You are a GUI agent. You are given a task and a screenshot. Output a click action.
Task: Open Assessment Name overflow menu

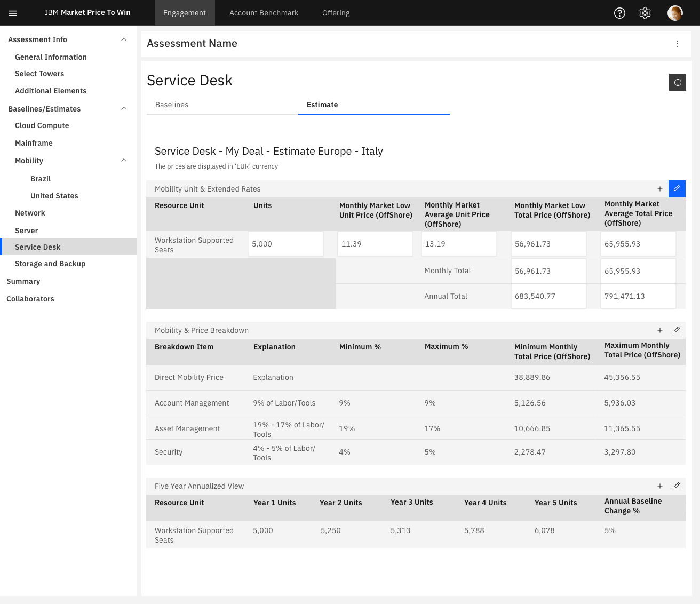[x=678, y=44]
